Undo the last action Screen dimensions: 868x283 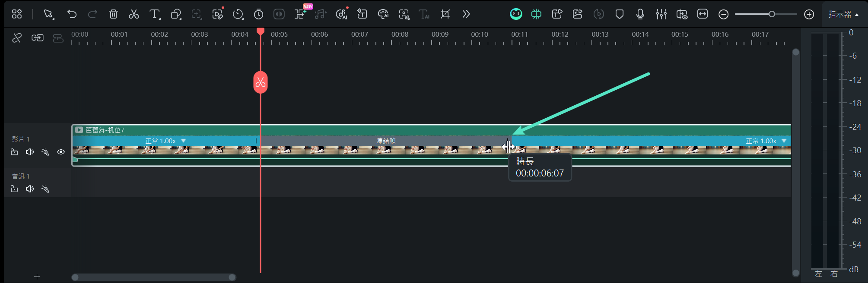pos(72,14)
